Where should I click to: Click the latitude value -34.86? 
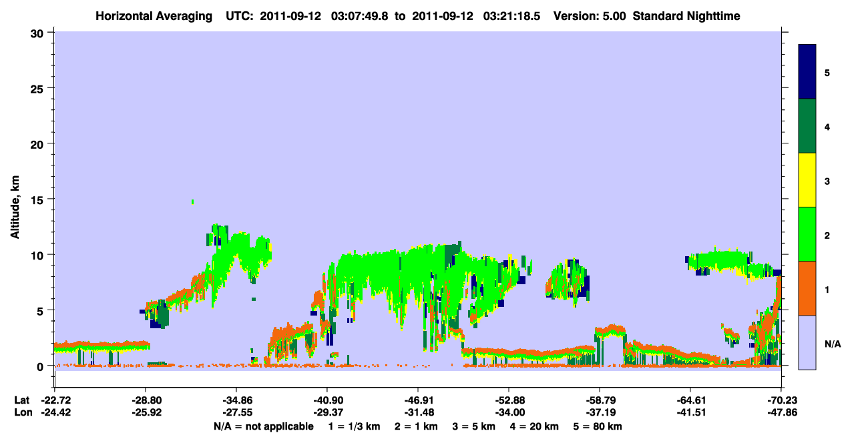coord(236,400)
